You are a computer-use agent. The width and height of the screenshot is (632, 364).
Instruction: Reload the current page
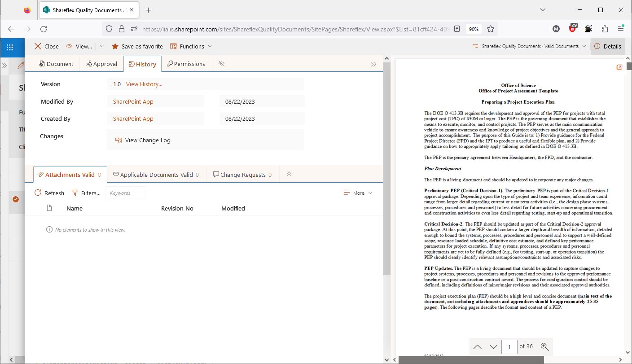[x=44, y=29]
